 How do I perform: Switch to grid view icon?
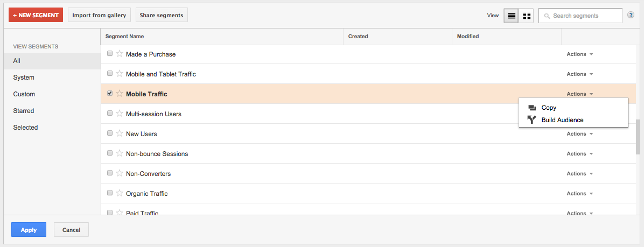tap(526, 16)
